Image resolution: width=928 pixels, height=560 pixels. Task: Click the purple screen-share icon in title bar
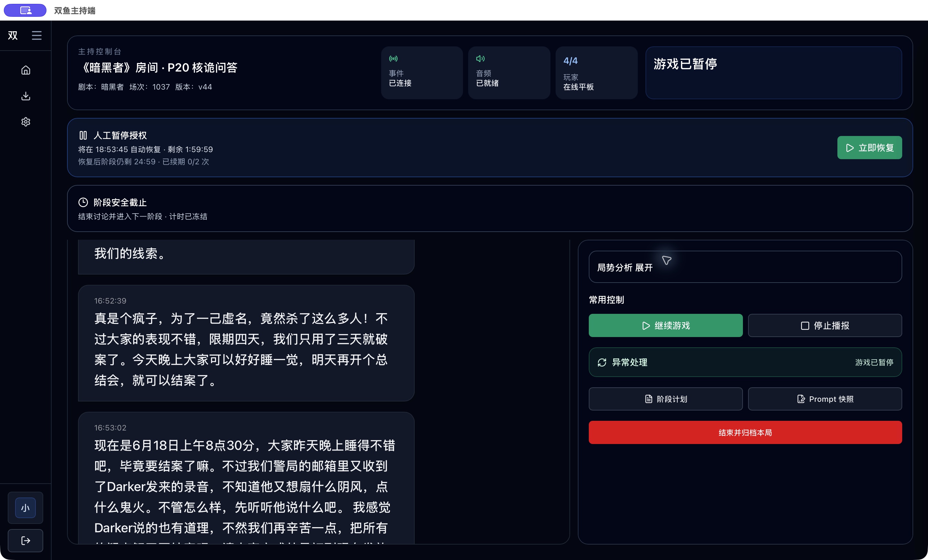click(25, 10)
